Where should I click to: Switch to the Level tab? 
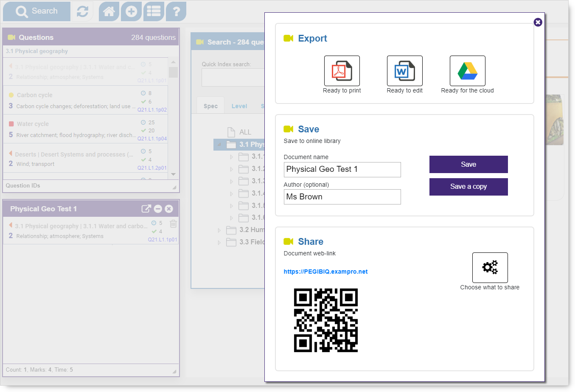pos(239,106)
